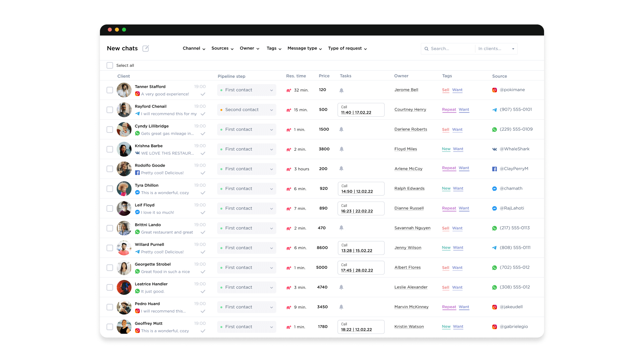The height and width of the screenshot is (362, 644).
Task: Click the Repeat tag for Rodolfo Goode
Action: (449, 168)
